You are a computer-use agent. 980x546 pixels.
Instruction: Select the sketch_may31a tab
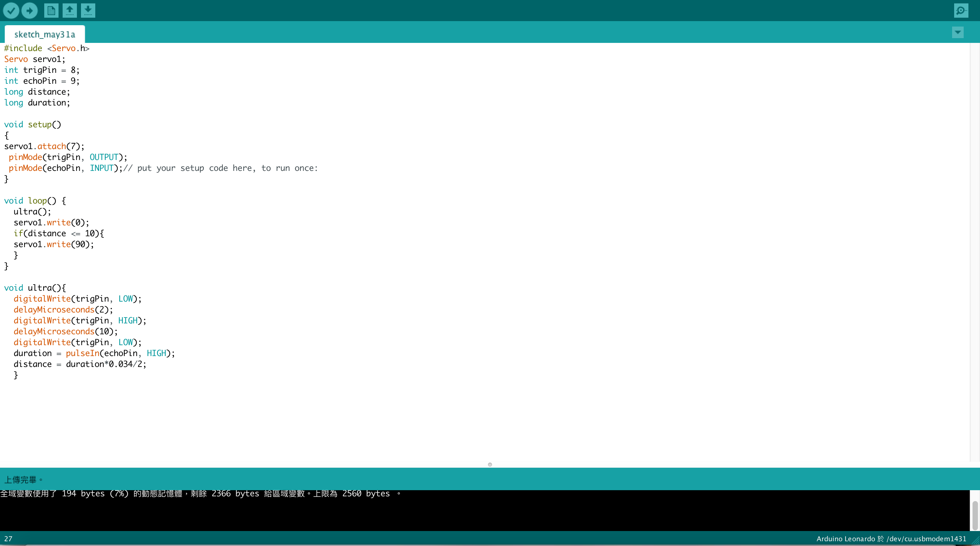(45, 35)
